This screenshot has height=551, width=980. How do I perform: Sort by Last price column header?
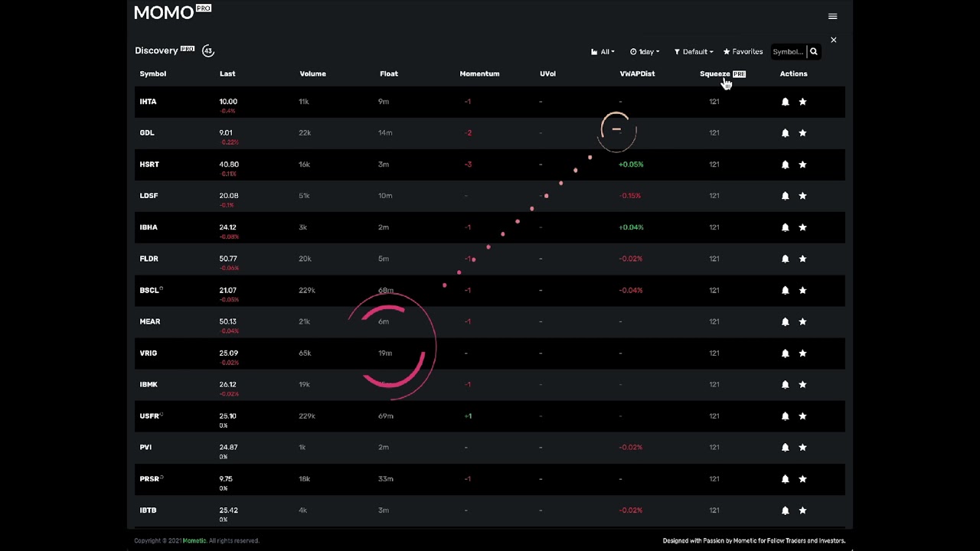(x=227, y=74)
